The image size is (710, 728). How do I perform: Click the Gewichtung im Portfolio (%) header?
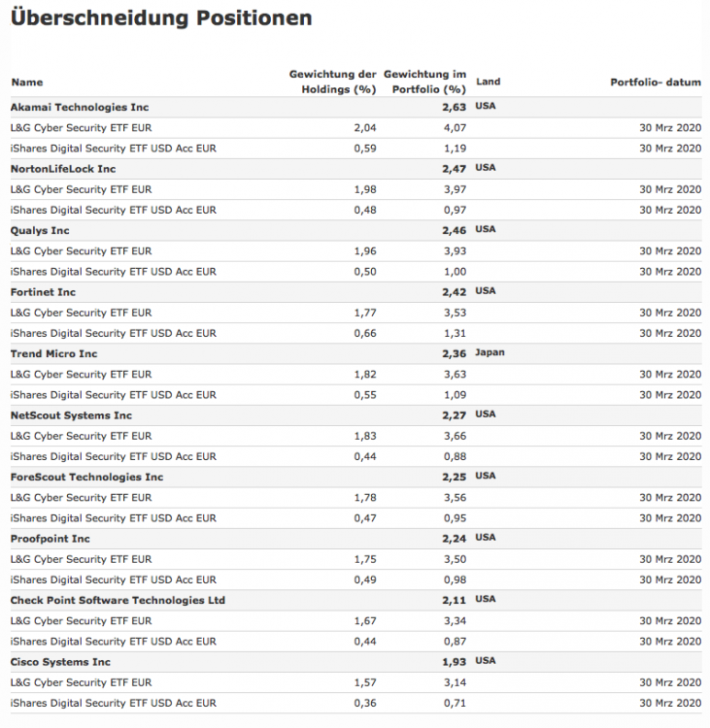tap(424, 83)
